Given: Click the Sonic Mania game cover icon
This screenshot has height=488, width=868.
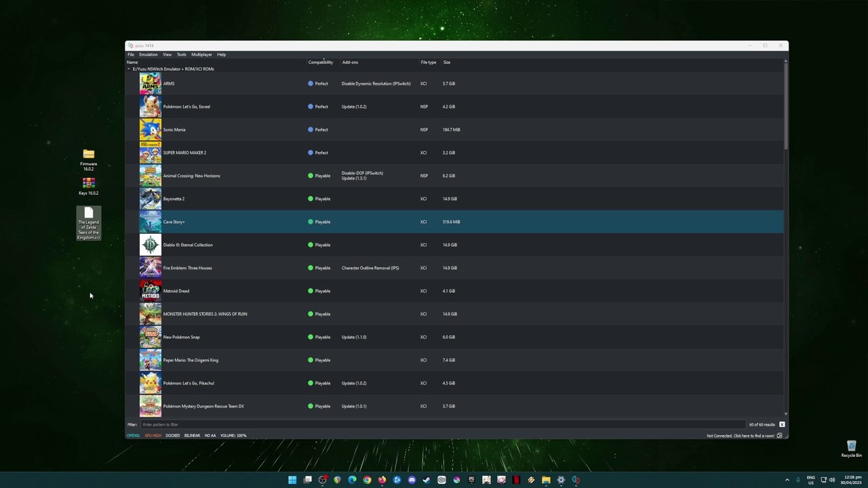Looking at the screenshot, I should pyautogui.click(x=151, y=129).
